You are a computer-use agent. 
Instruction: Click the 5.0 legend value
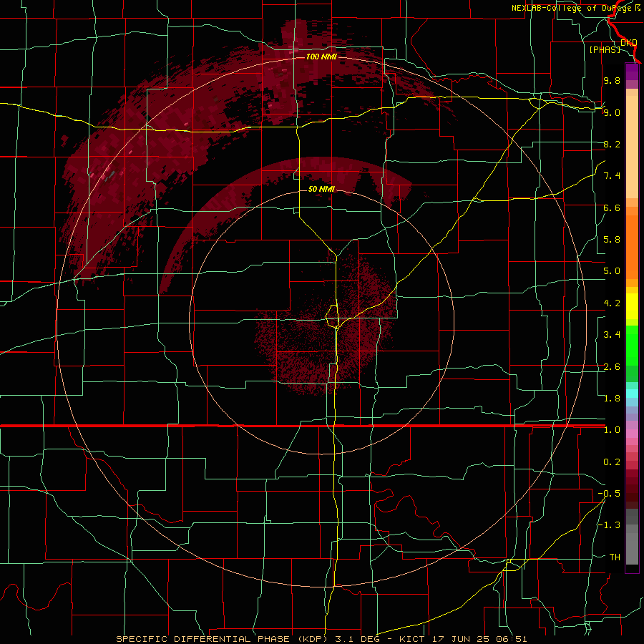(x=612, y=271)
